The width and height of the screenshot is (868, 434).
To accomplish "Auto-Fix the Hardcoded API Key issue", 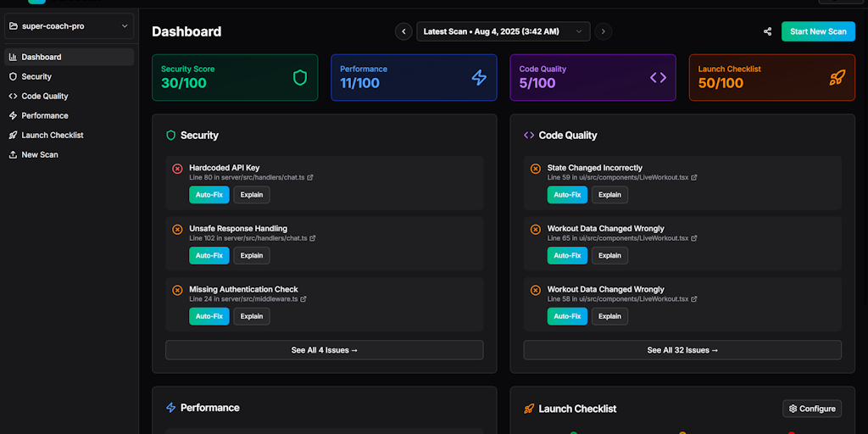I will (209, 195).
